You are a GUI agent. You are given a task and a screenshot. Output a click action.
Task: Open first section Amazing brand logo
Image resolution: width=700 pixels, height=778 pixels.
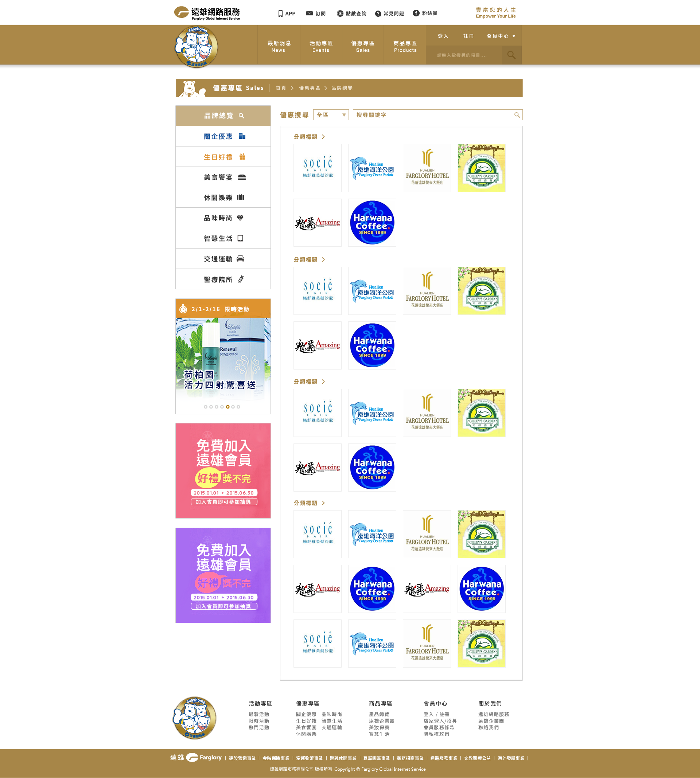pyautogui.click(x=317, y=223)
